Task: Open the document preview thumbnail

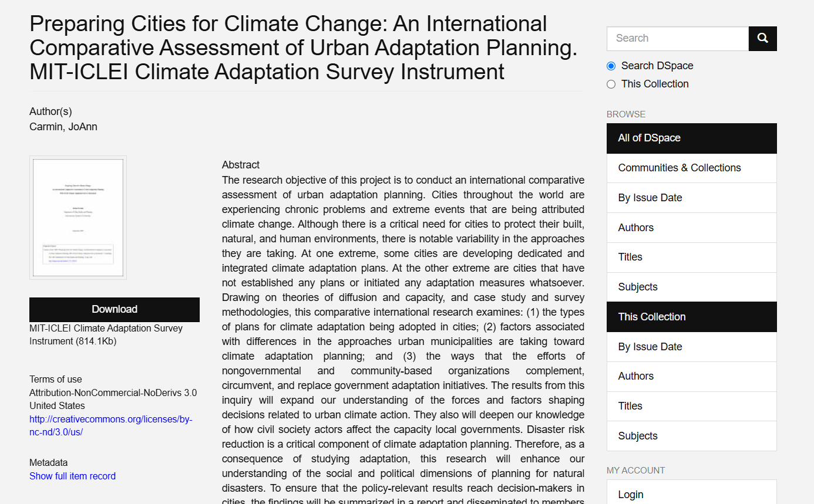Action: [78, 218]
